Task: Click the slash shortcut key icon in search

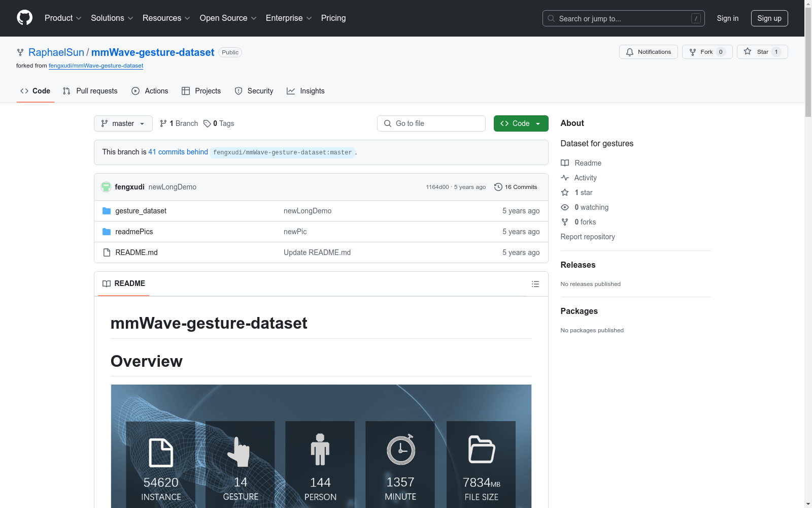Action: point(696,18)
